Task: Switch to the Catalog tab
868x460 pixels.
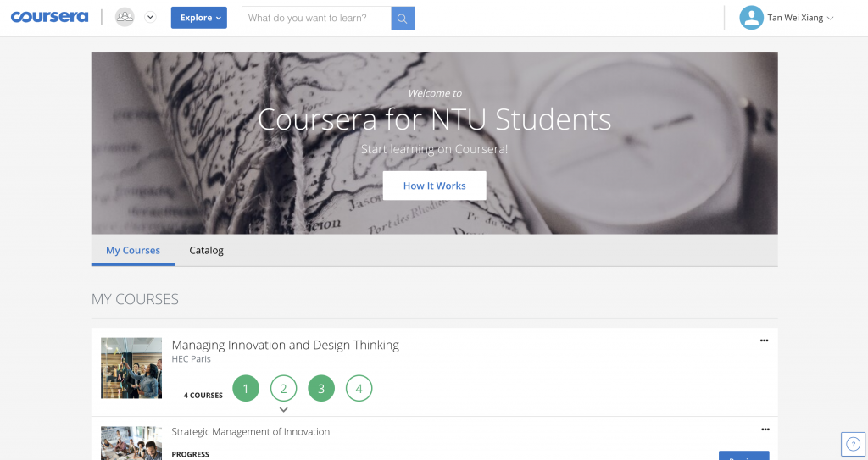Action: (x=207, y=250)
